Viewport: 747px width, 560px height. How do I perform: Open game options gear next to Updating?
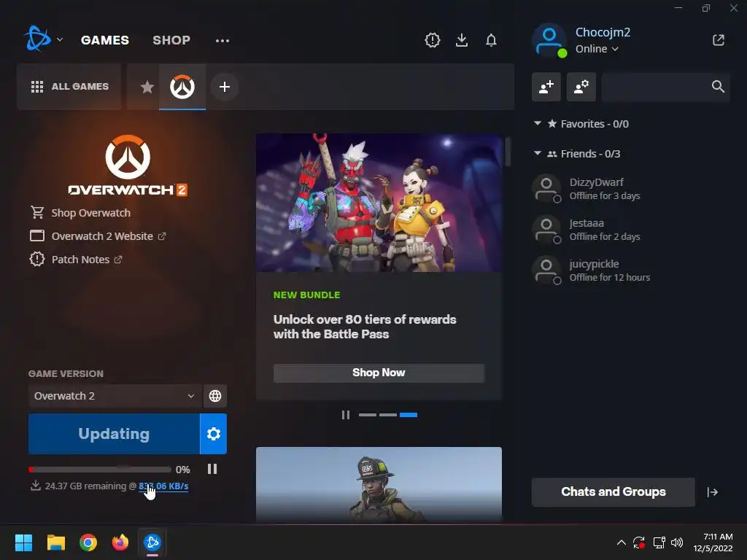(214, 434)
